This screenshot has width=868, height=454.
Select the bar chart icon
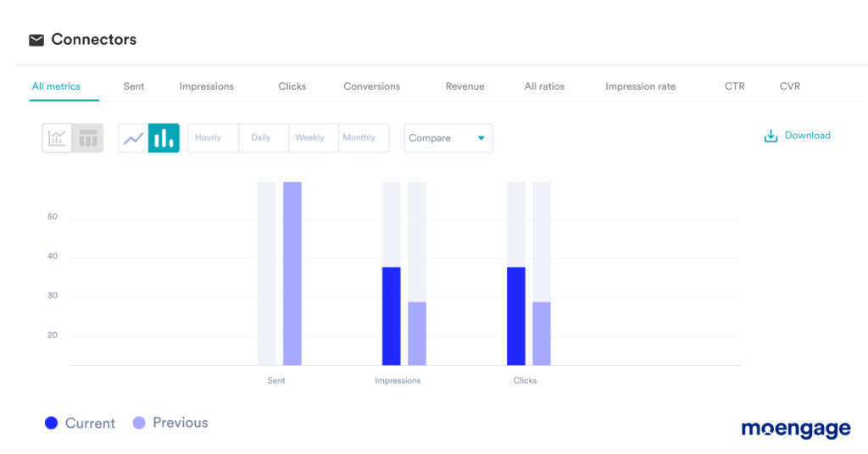click(x=164, y=138)
